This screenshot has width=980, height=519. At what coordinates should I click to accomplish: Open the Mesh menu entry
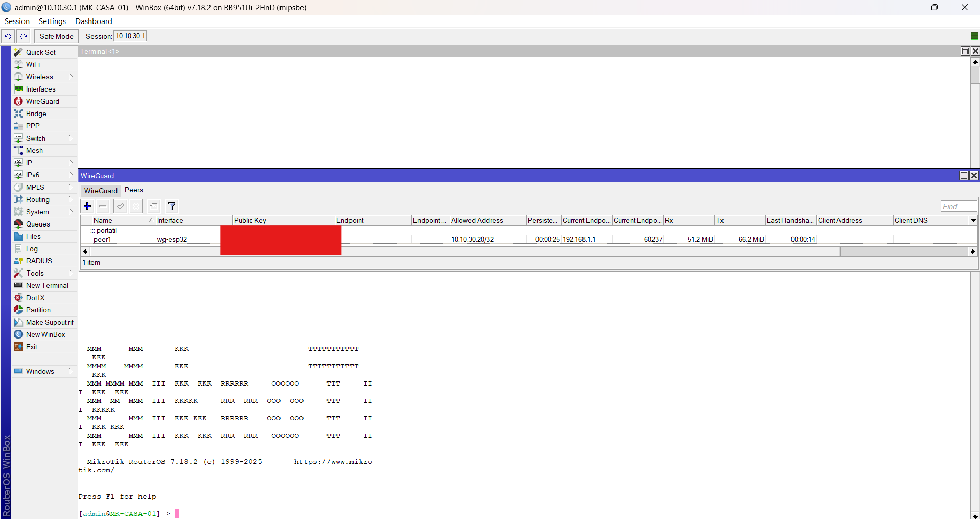[x=44, y=150]
